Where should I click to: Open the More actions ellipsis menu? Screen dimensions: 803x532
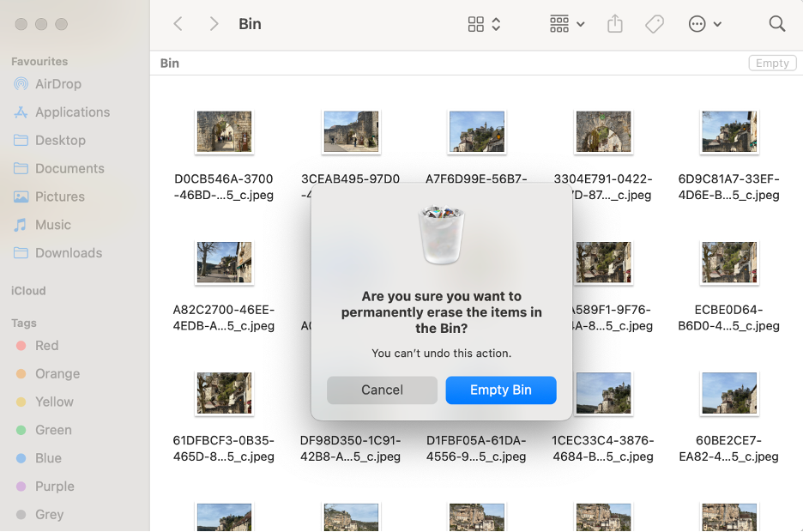coord(705,23)
